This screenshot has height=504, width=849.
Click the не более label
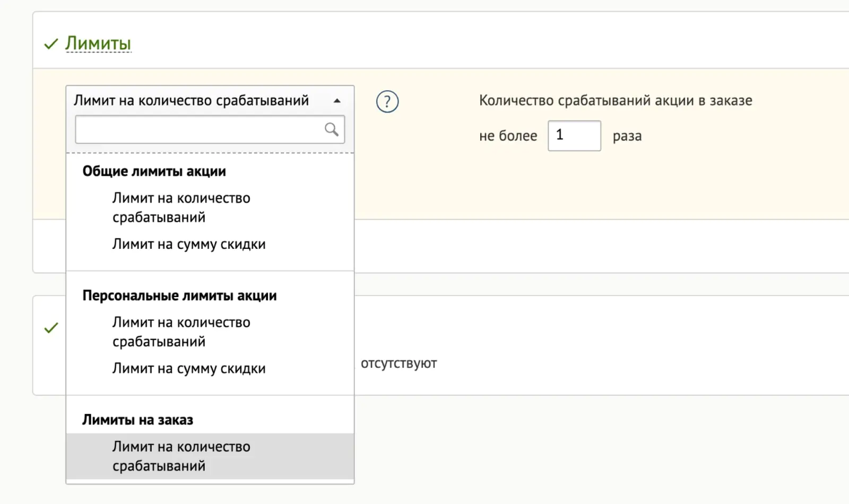click(x=508, y=136)
